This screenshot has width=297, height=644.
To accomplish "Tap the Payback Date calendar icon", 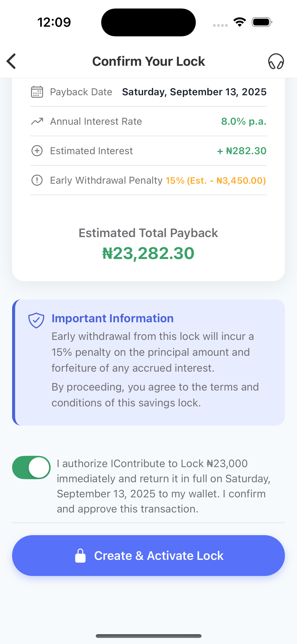I will pos(37,92).
